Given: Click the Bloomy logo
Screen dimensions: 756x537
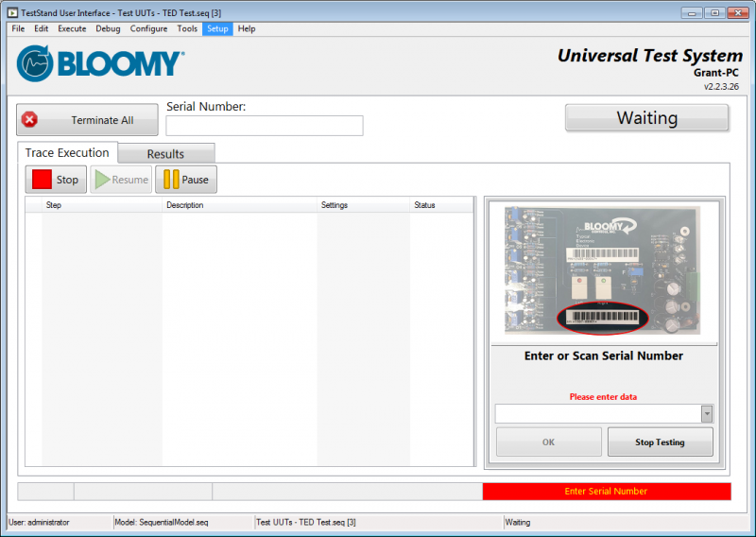Looking at the screenshot, I should coord(100,63).
